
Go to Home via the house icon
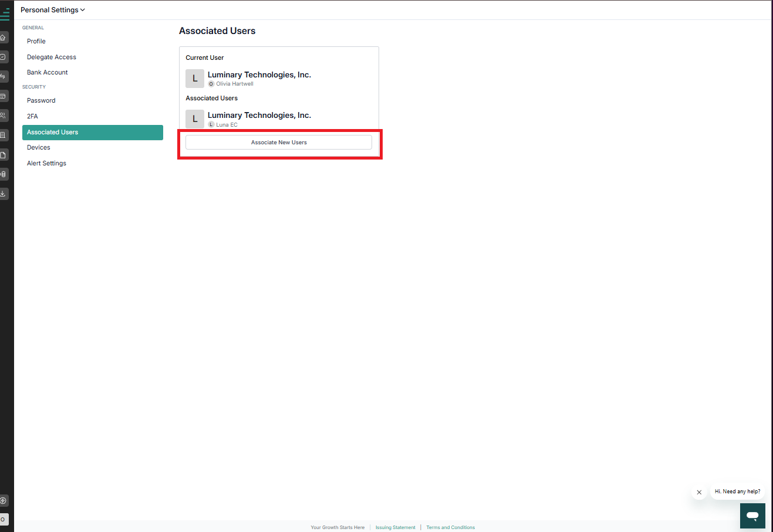(x=4, y=38)
